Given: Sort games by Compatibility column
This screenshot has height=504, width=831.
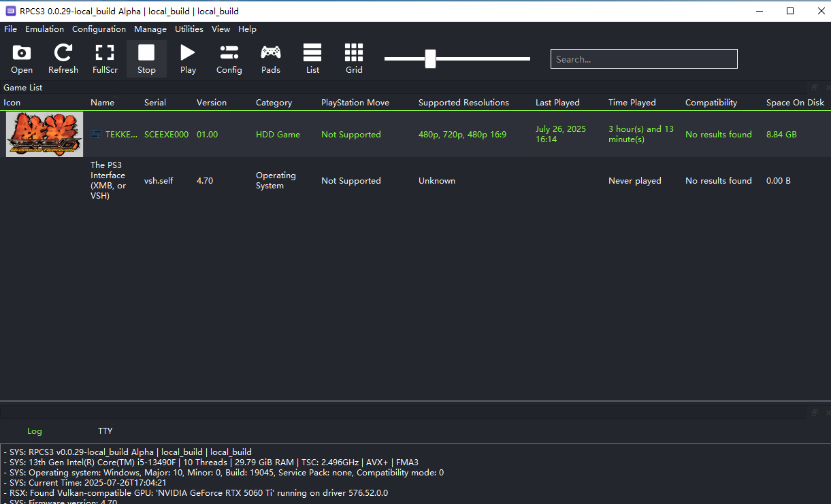Looking at the screenshot, I should click(711, 103).
